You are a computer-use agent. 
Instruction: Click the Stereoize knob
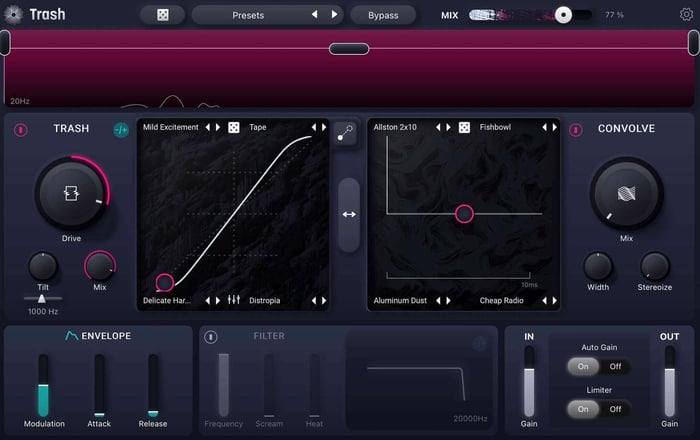point(654,266)
